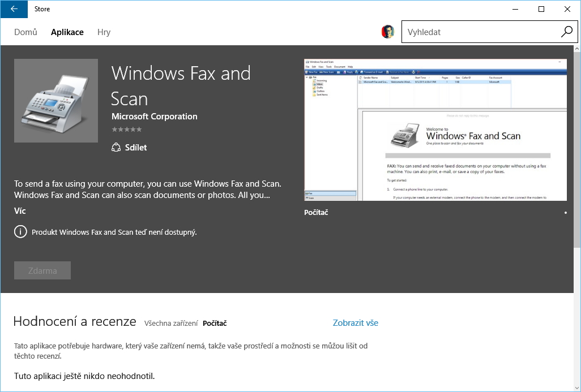This screenshot has height=392, width=581.
Task: Click the info icon near unavailable message
Action: point(20,232)
